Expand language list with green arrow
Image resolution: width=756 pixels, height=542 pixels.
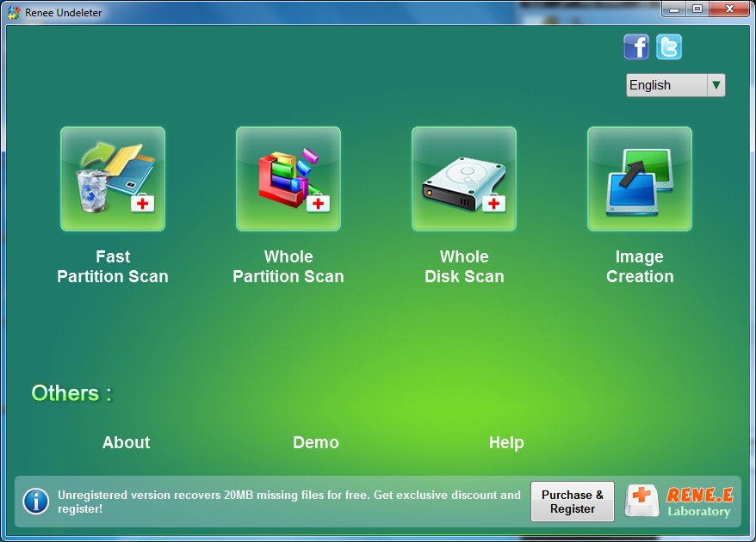(x=716, y=85)
